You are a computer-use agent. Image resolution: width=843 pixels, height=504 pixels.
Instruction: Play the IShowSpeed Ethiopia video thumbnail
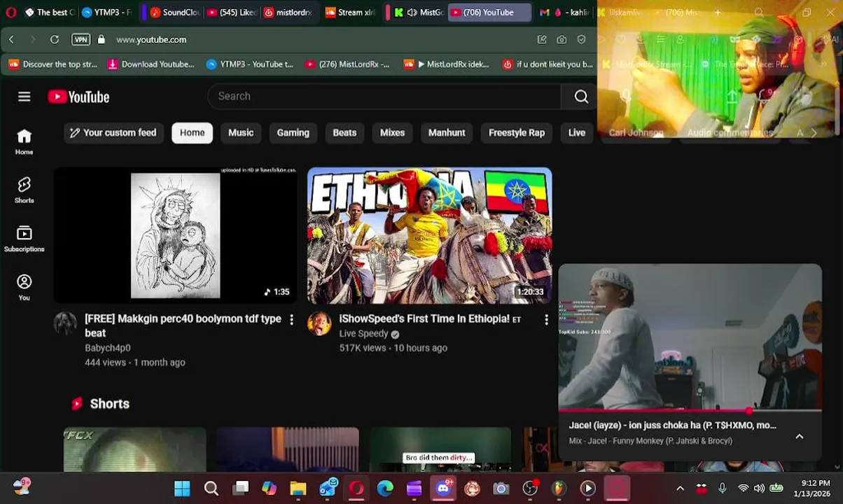429,235
